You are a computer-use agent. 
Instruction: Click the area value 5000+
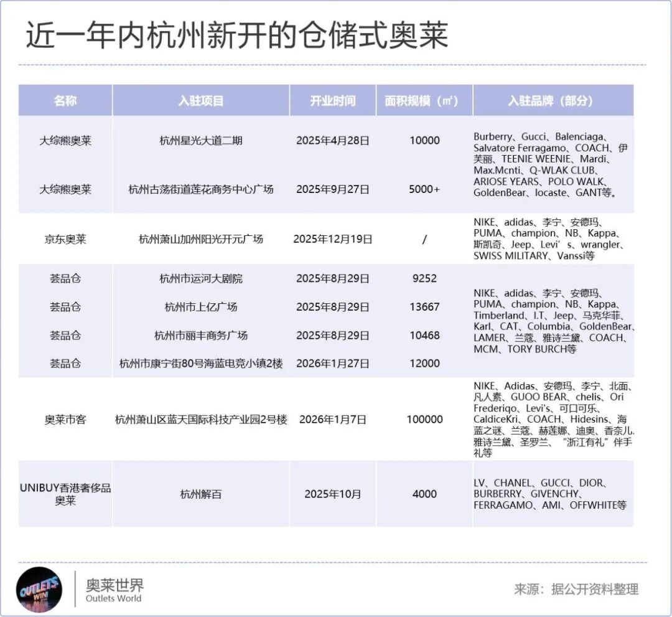[x=424, y=189]
